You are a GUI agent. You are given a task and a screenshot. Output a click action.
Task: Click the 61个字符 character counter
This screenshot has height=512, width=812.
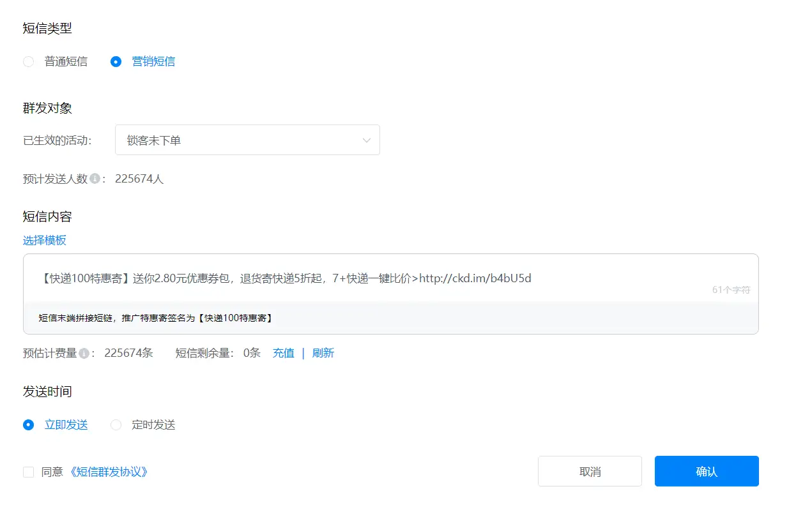point(731,290)
